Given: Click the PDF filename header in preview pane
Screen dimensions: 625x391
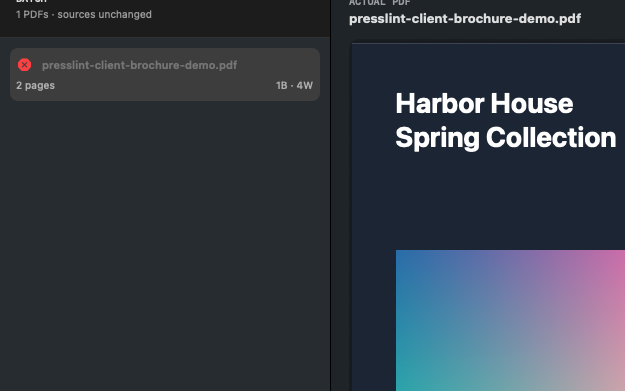Looking at the screenshot, I should point(465,19).
